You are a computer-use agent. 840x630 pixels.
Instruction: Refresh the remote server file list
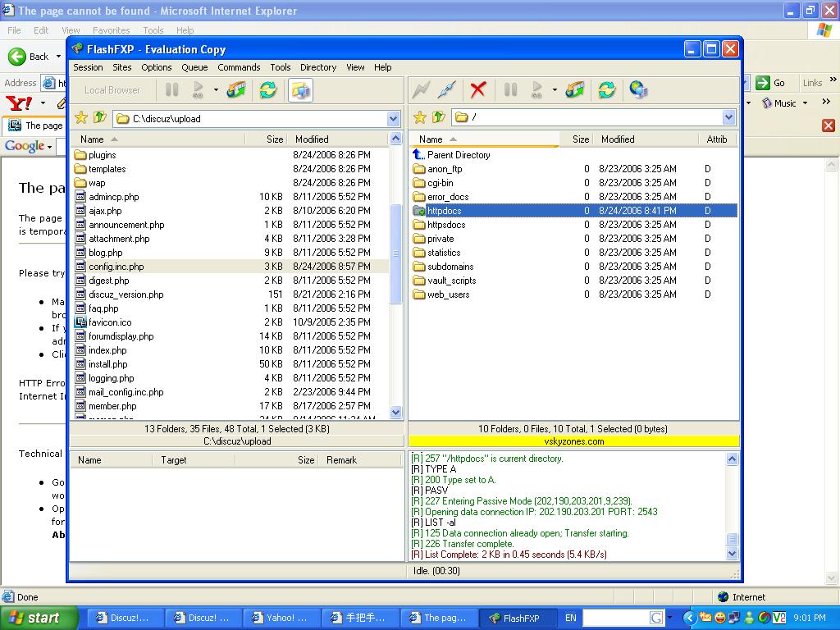coord(606,90)
